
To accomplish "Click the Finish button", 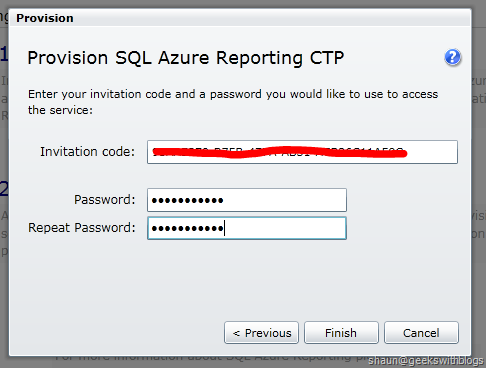I will point(341,332).
